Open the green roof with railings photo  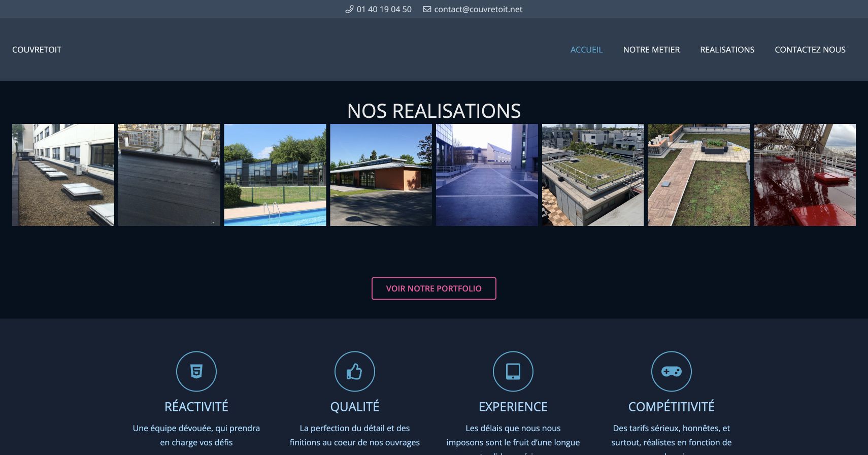point(593,175)
